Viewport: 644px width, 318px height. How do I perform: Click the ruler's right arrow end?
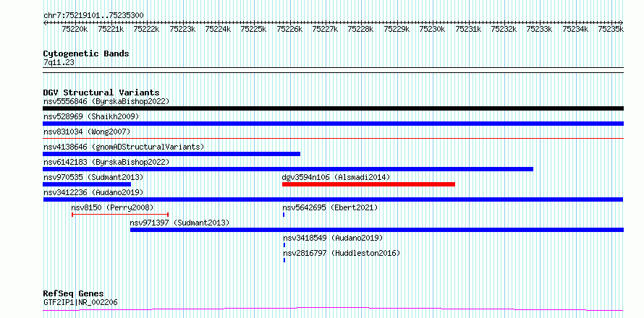pyautogui.click(x=622, y=22)
